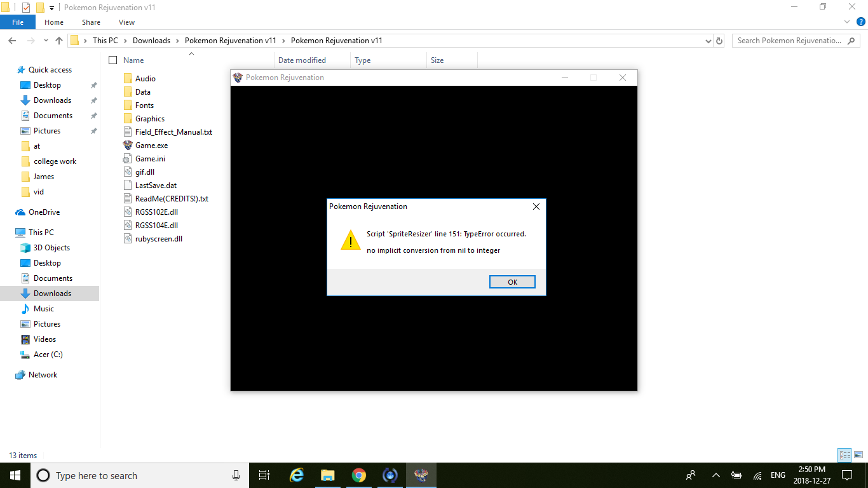Click the Search Pokemon Rejuvenation field
868x488 pixels.
coord(788,41)
